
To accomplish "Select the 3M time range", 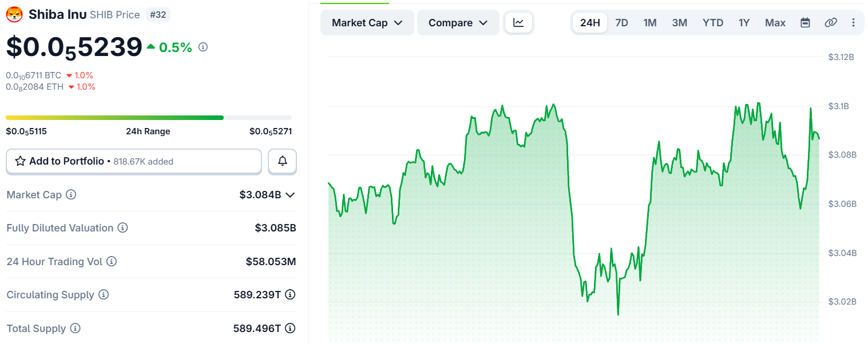I will [x=680, y=23].
